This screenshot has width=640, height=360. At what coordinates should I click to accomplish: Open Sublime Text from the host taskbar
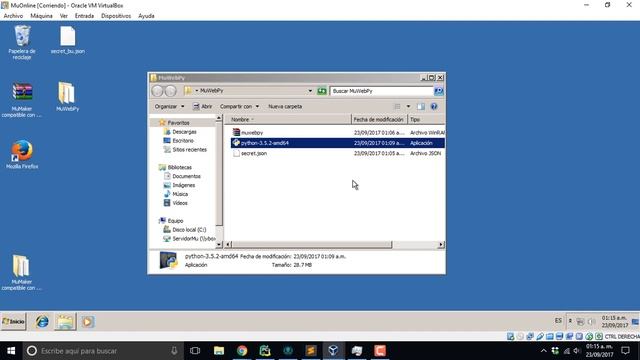[311, 351]
